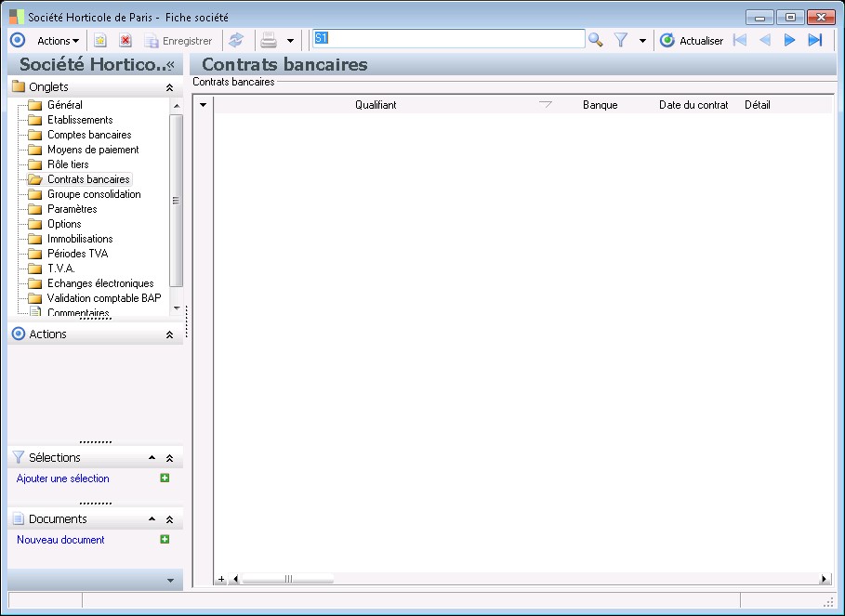This screenshot has width=845, height=616.
Task: Open the Actions dropdown menu
Action: pos(58,41)
